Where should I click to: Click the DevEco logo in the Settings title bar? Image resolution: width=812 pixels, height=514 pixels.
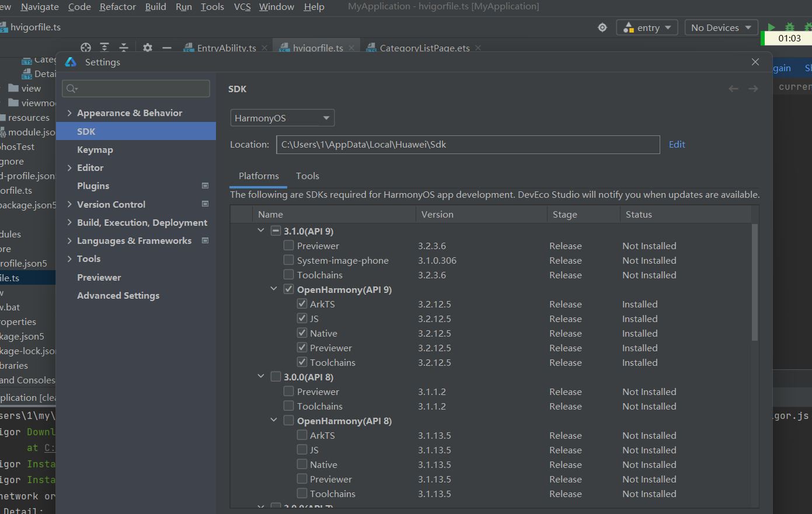71,62
